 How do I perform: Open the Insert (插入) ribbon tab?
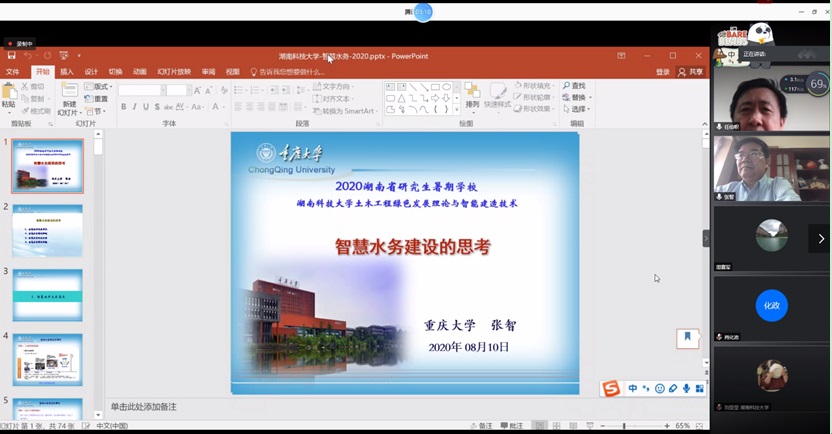(x=67, y=72)
